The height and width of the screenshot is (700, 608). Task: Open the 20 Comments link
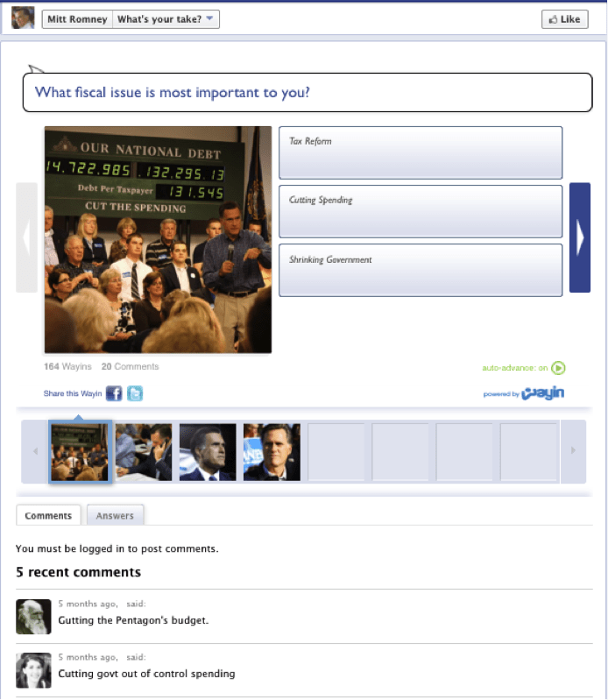click(130, 366)
